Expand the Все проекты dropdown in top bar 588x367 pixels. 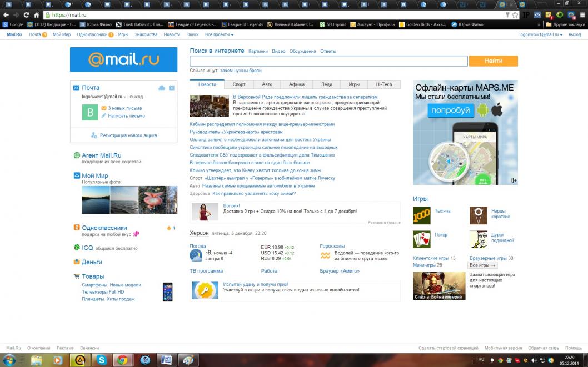tap(217, 34)
